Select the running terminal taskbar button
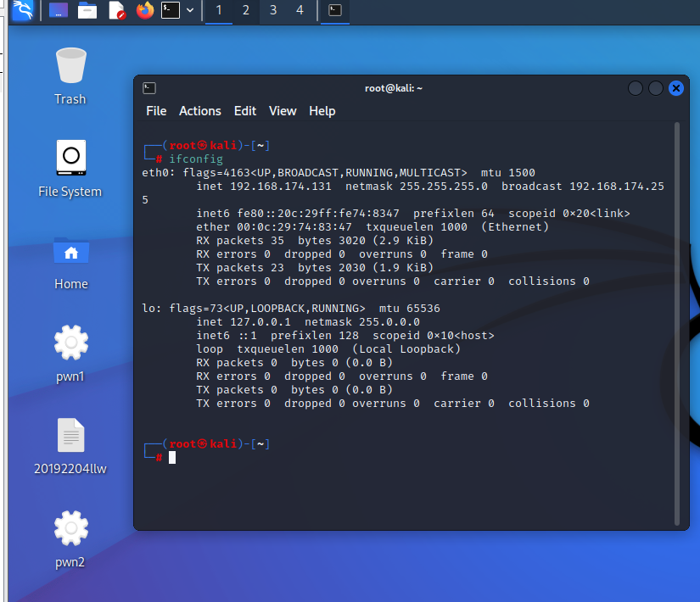 [x=335, y=10]
